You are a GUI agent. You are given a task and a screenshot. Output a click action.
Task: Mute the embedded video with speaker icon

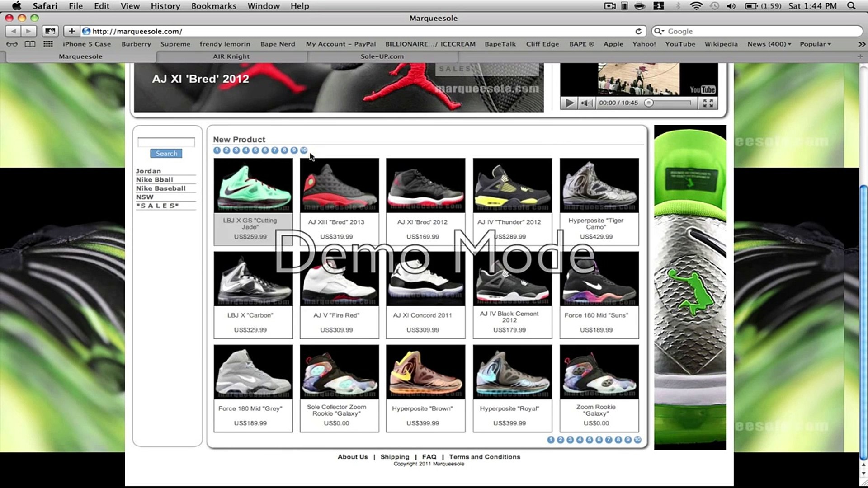(x=587, y=103)
